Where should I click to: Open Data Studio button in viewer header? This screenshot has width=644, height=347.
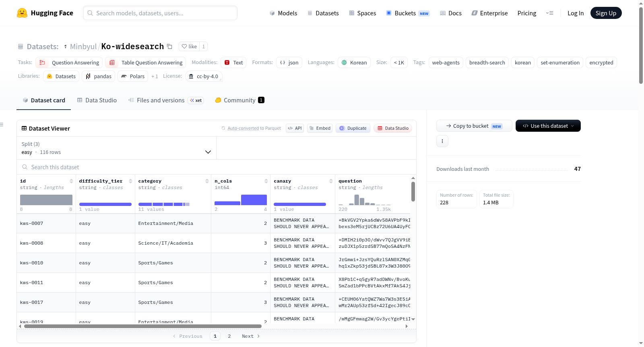[x=392, y=128]
